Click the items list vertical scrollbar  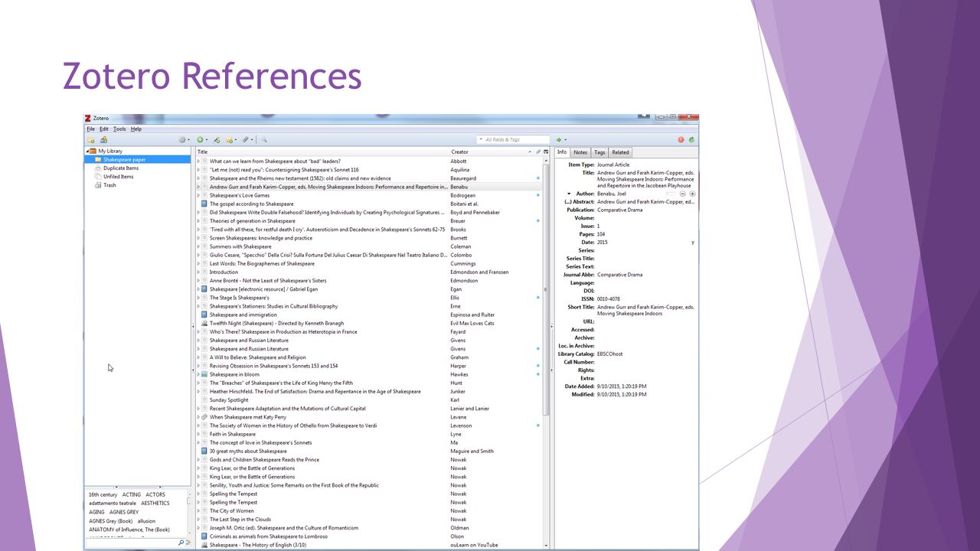[x=546, y=291]
